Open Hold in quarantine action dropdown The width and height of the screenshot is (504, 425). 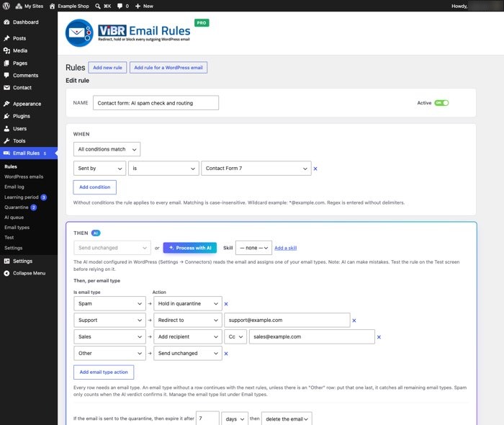pyautogui.click(x=188, y=303)
